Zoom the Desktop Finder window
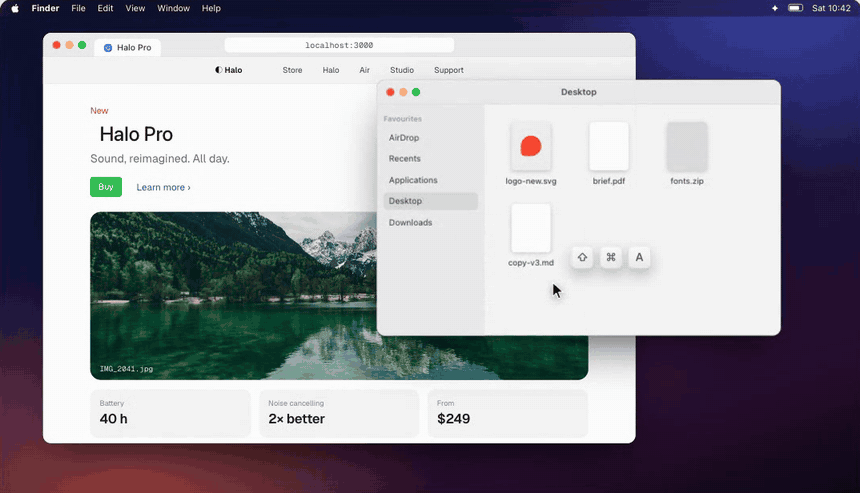Viewport: 860px width, 493px height. coord(416,92)
